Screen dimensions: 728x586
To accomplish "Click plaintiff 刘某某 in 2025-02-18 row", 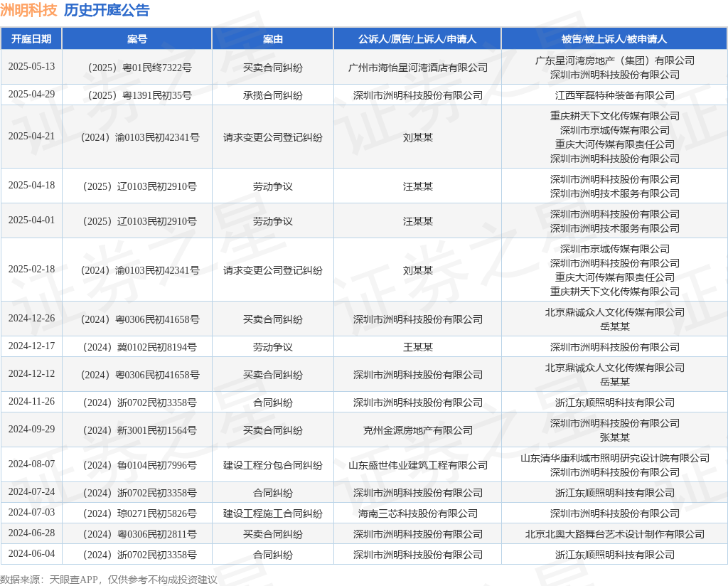I will tap(418, 270).
